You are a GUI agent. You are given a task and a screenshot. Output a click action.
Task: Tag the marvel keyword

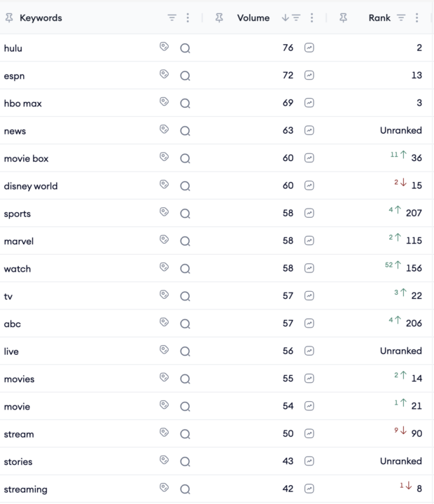tap(164, 239)
